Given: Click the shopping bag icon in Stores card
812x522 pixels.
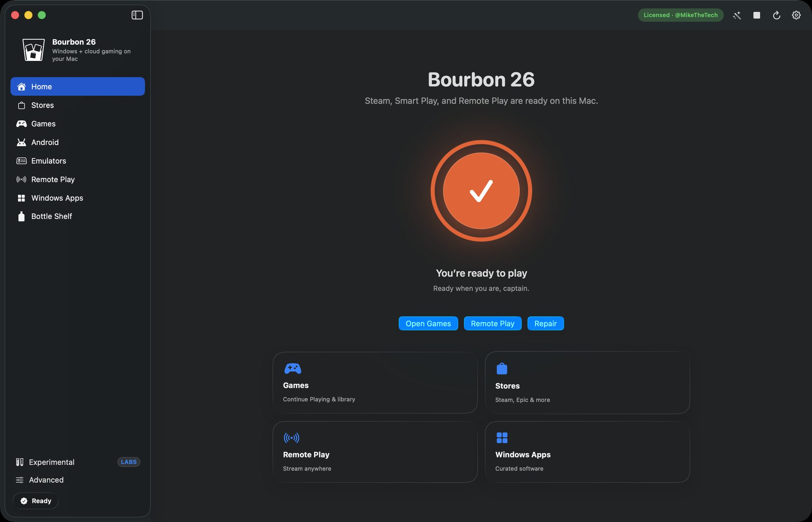Looking at the screenshot, I should (x=502, y=369).
